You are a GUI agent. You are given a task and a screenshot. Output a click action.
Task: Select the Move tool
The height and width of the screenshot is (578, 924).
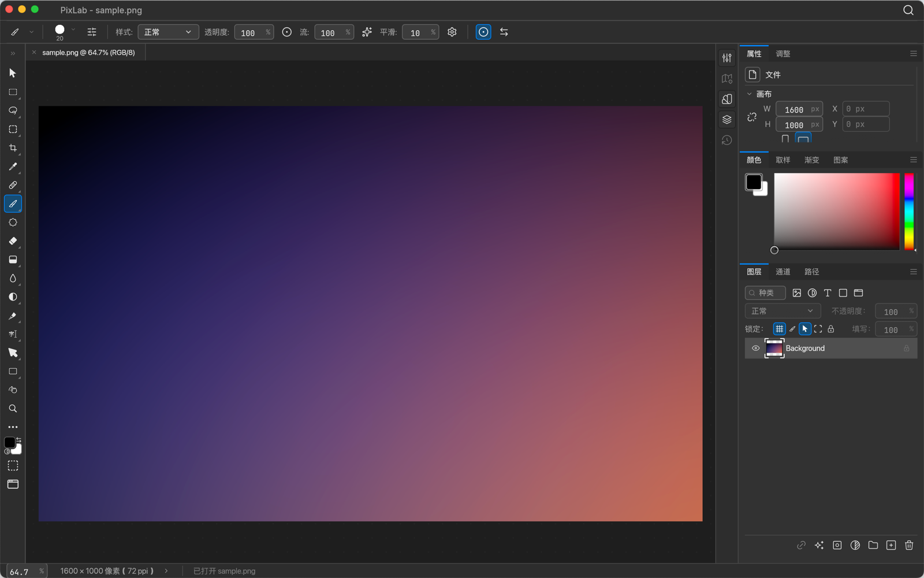[x=13, y=73]
